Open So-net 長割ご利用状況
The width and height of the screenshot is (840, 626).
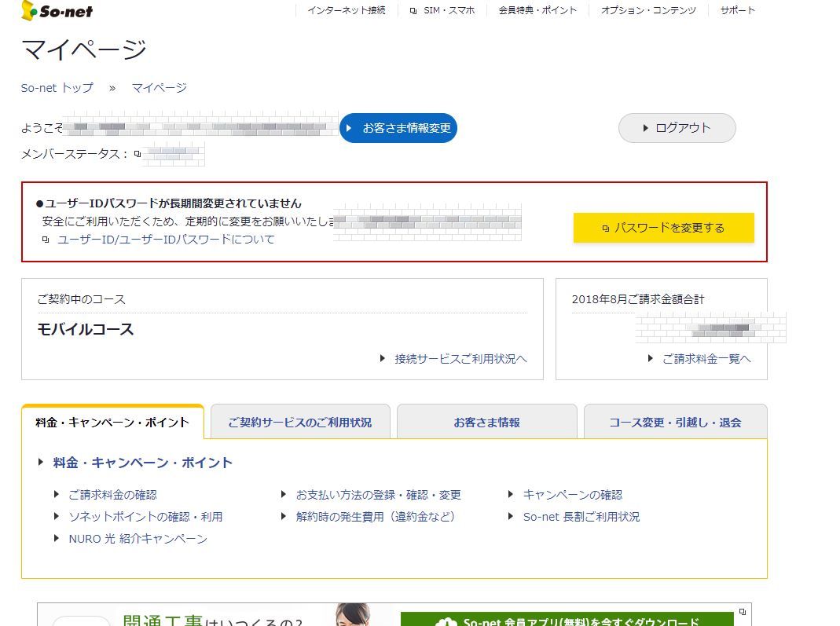pos(581,517)
